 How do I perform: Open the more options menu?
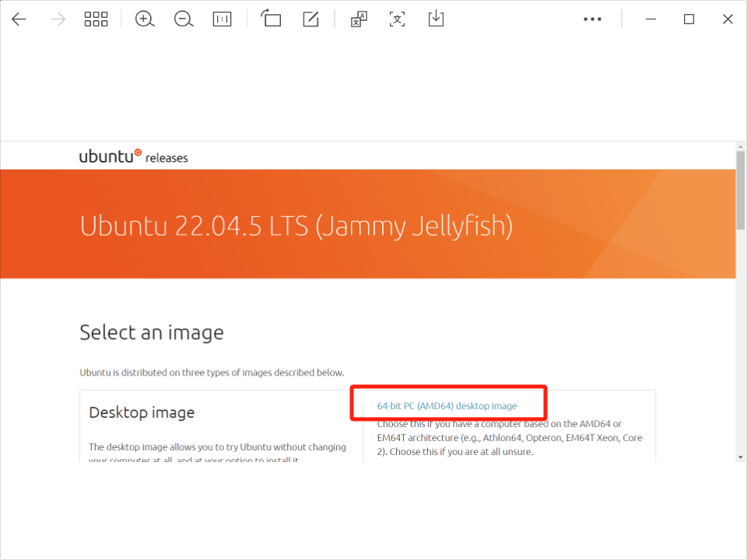coord(592,19)
